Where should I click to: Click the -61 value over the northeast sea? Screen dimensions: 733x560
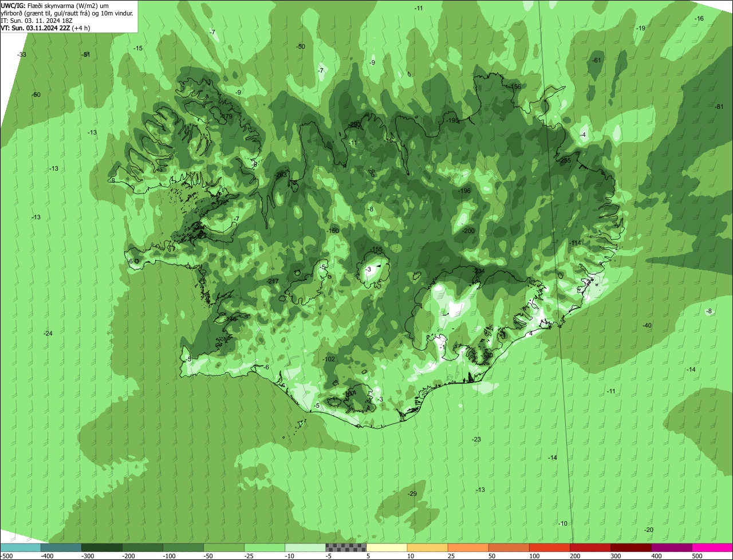pyautogui.click(x=597, y=60)
